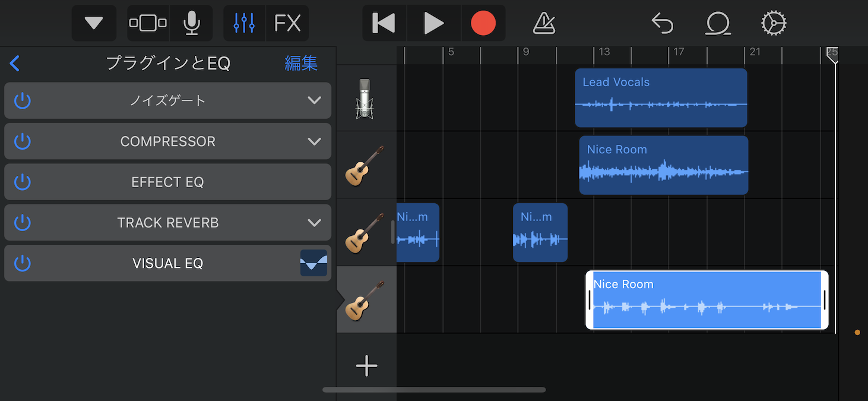868x401 pixels.
Task: Select the EFFECT EQ plugin label
Action: [x=167, y=182]
